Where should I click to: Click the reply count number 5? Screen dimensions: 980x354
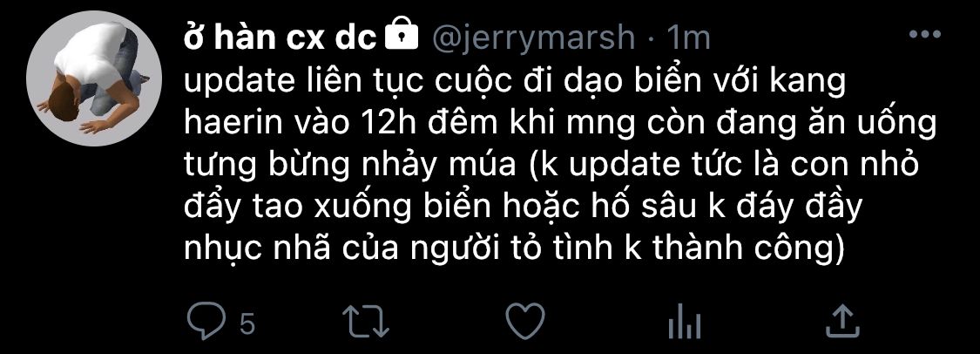coord(247,324)
